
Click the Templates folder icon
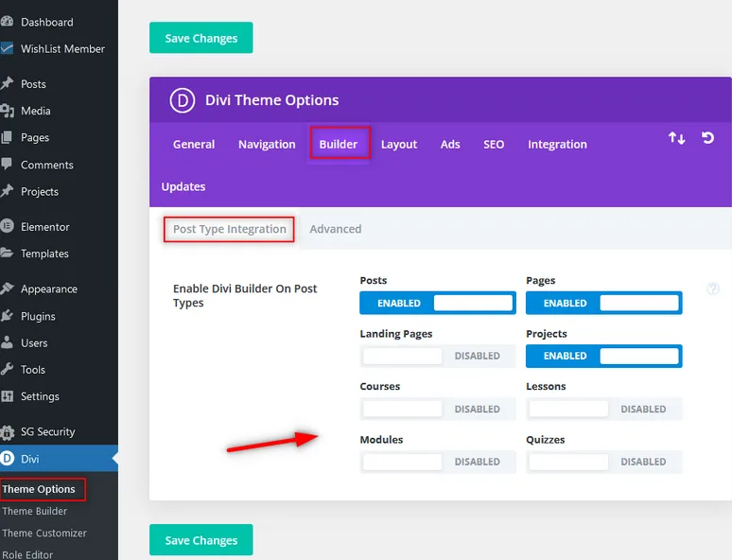(7, 254)
